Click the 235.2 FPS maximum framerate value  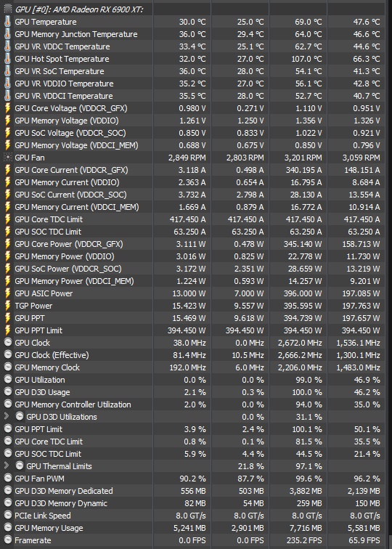304,540
